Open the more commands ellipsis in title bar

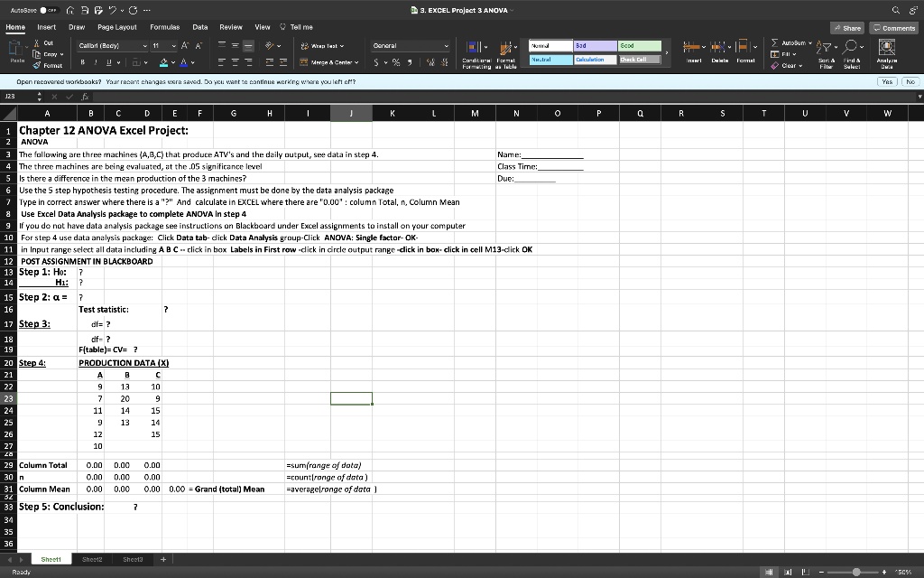click(x=147, y=10)
